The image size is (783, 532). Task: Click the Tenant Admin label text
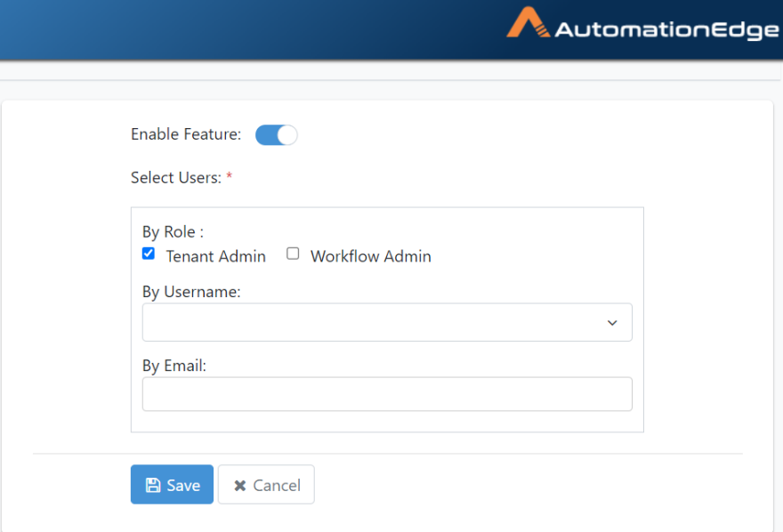[x=215, y=256]
